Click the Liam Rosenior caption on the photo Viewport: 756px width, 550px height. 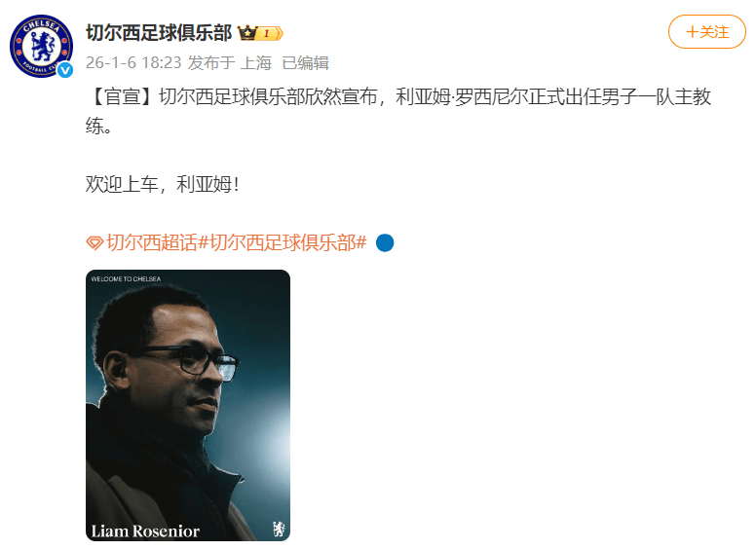pos(145,532)
